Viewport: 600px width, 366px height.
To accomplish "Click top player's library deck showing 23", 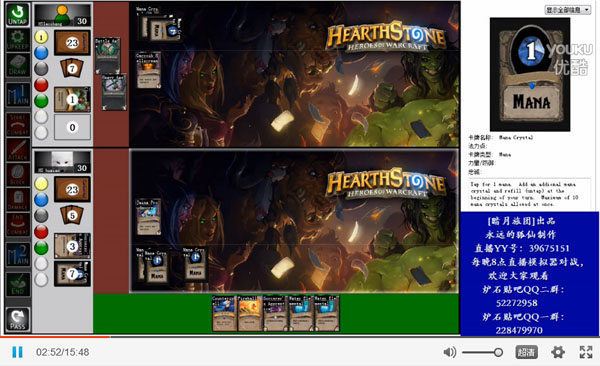I will coord(72,43).
